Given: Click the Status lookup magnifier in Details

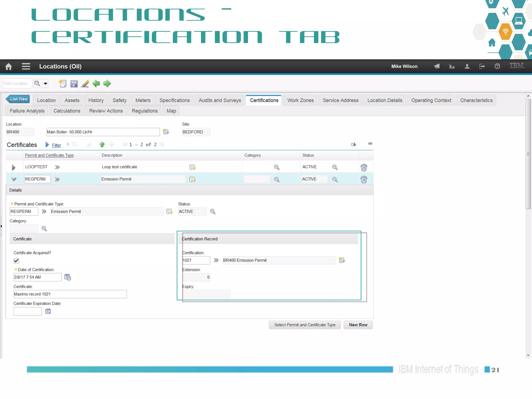Looking at the screenshot, I should point(213,212).
